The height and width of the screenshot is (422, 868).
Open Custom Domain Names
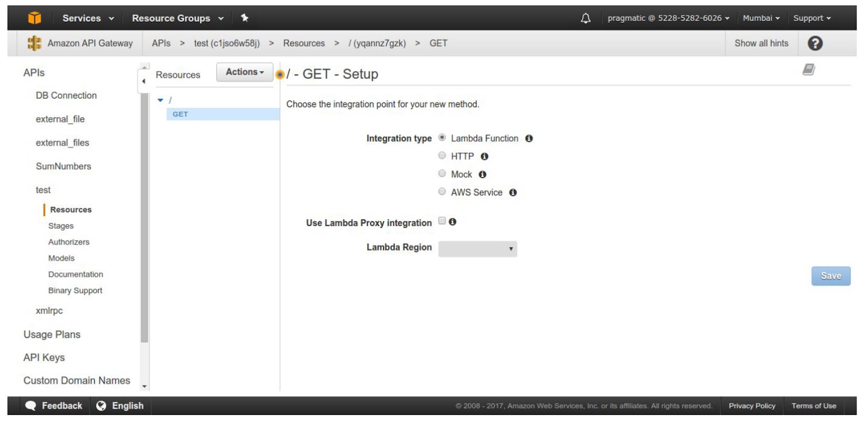tap(76, 381)
